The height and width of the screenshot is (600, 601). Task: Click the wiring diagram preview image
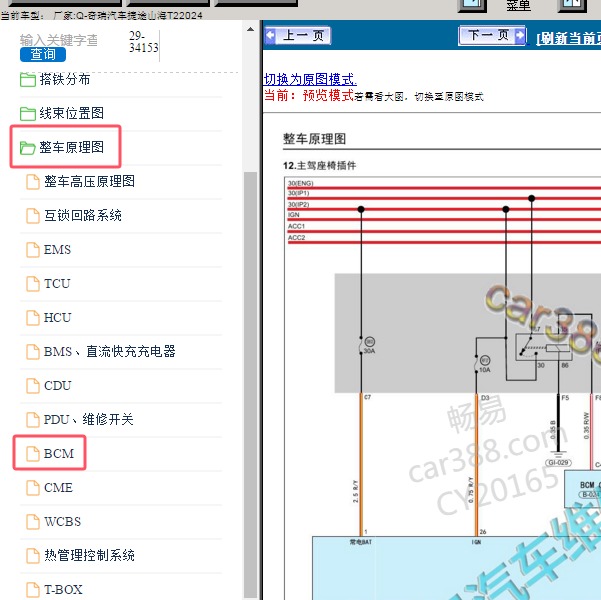442,388
